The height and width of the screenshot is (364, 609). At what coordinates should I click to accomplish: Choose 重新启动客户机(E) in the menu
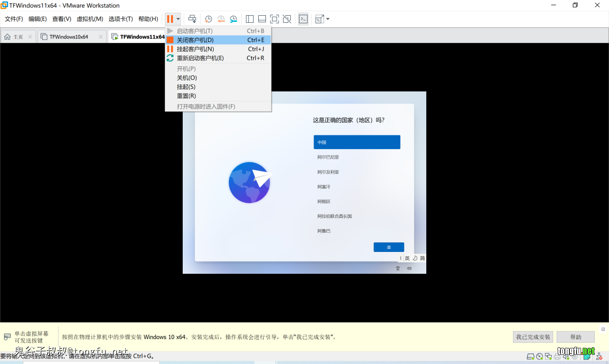coord(200,58)
